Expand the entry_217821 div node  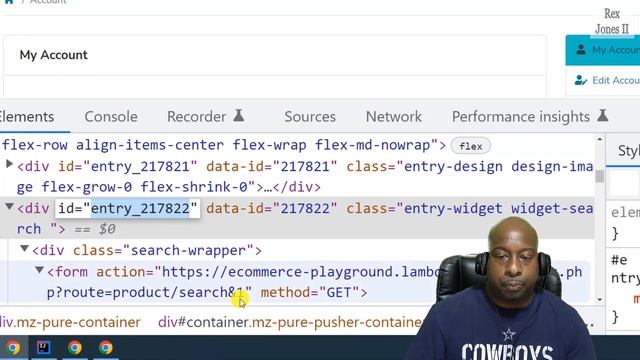9,164
